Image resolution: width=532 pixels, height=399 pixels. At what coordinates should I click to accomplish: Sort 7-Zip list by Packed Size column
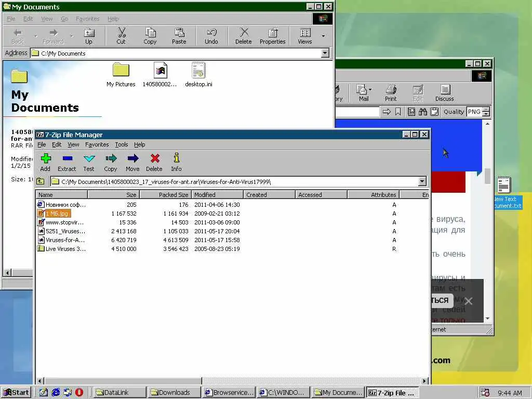[x=166, y=195]
